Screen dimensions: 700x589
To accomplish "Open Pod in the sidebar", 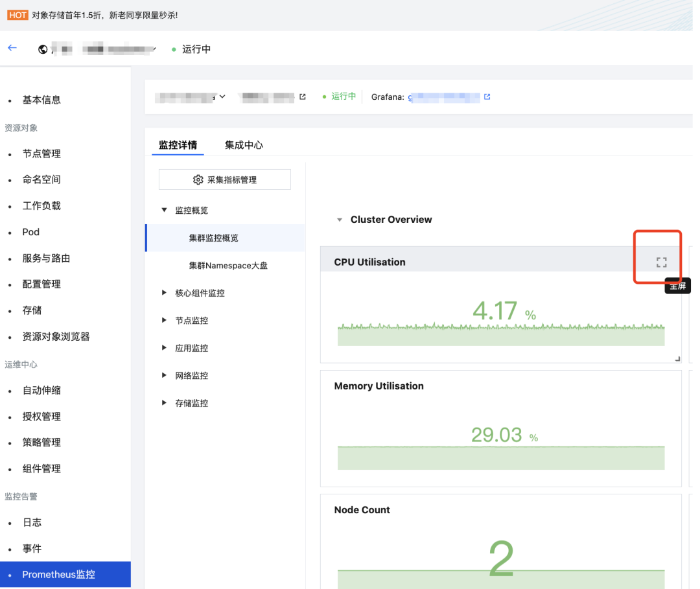I will (x=31, y=232).
